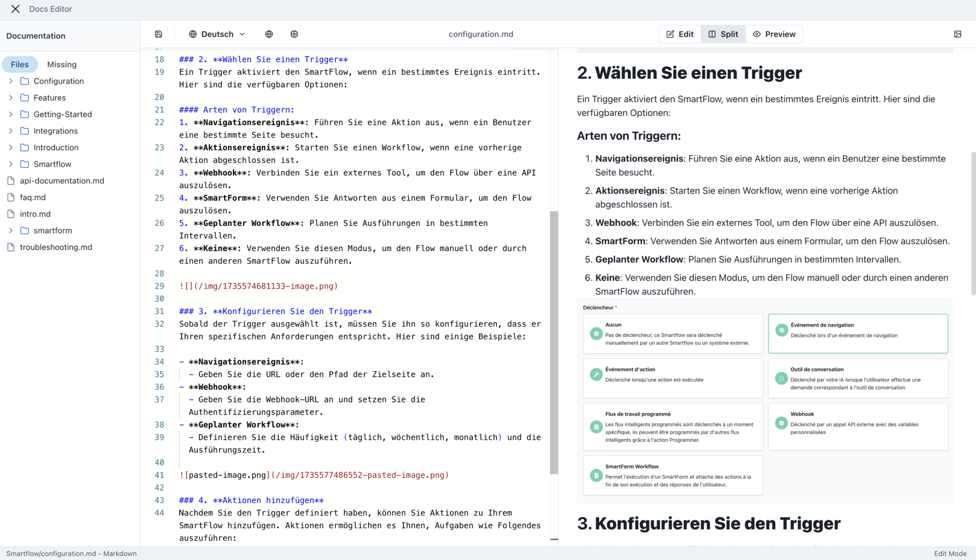Click the Smartflow folder icon

pos(25,164)
